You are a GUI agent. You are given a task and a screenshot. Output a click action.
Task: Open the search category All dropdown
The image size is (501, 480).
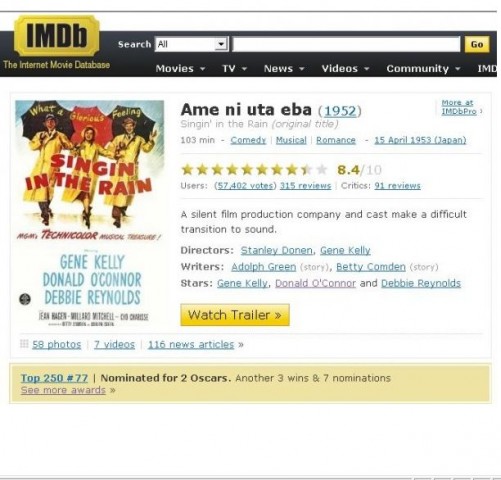192,44
